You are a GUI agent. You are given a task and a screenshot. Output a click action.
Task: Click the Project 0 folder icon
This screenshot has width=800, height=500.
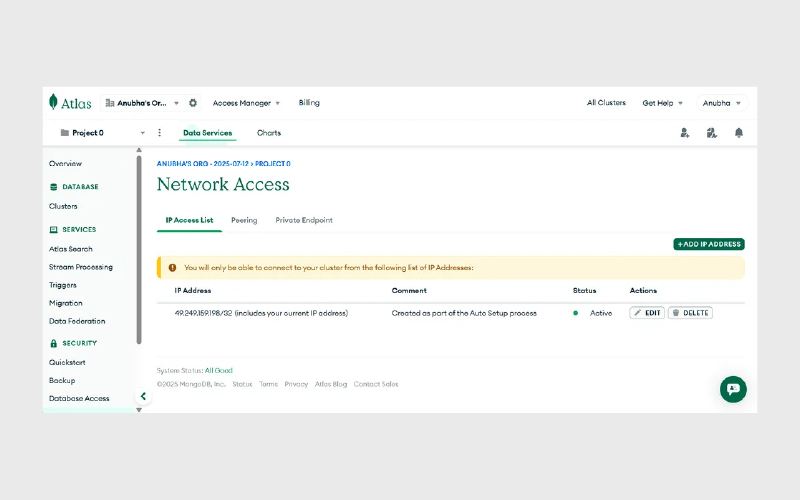pyautogui.click(x=65, y=133)
